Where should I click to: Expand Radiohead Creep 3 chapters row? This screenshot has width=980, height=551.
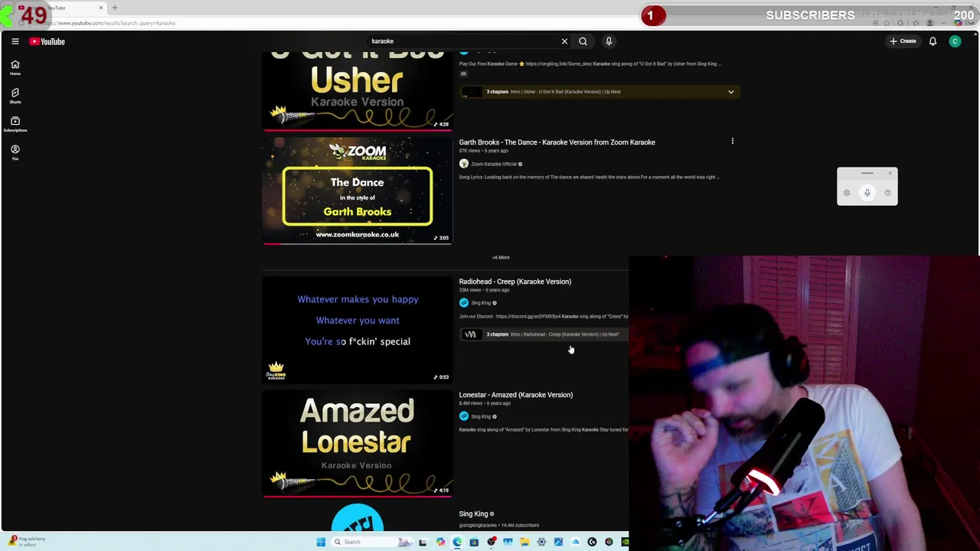(x=544, y=334)
